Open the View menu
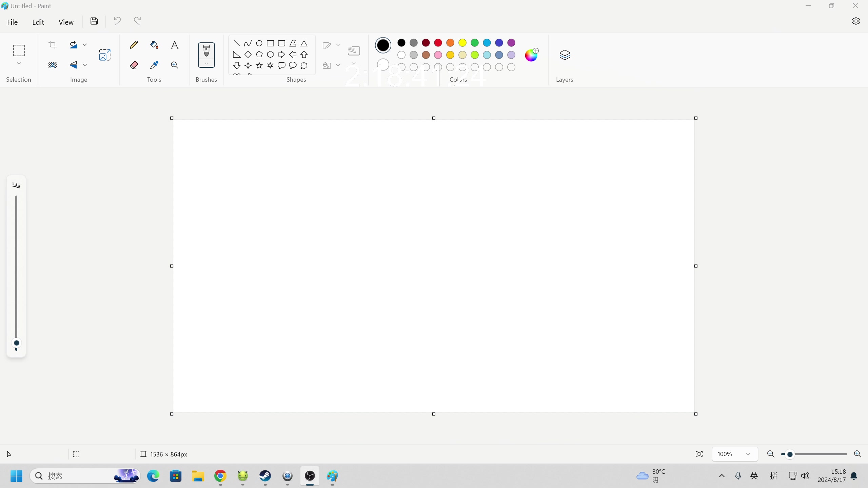 (66, 22)
